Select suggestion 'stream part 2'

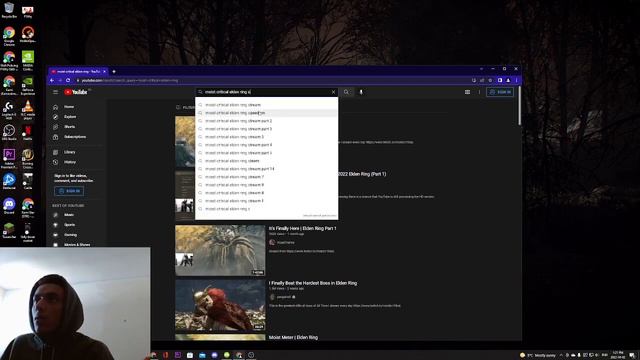267,121
